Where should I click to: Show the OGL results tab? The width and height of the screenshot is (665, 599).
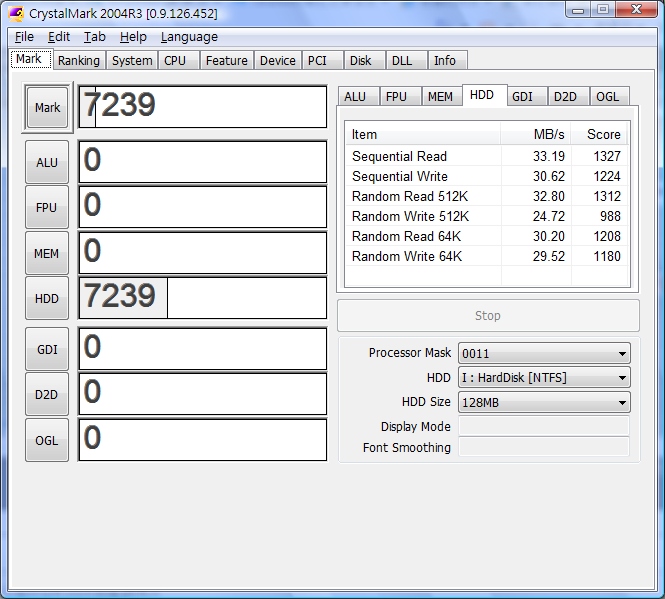point(609,96)
